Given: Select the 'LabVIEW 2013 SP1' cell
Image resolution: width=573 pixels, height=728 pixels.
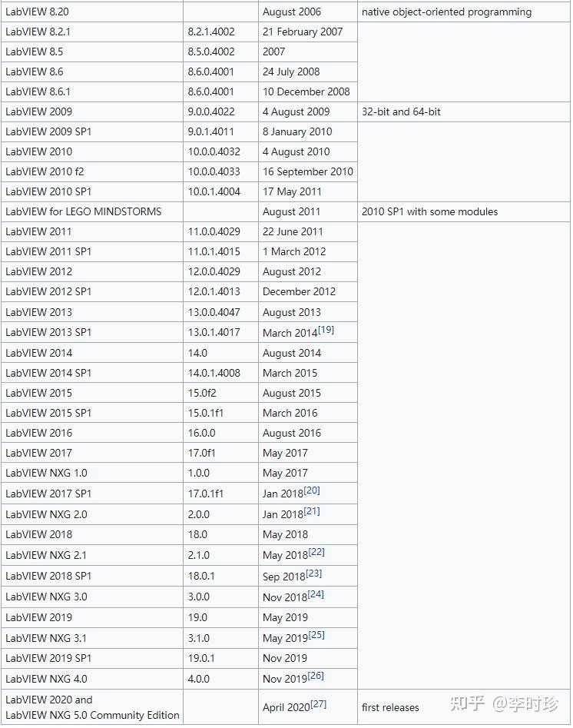Looking at the screenshot, I should [x=92, y=332].
